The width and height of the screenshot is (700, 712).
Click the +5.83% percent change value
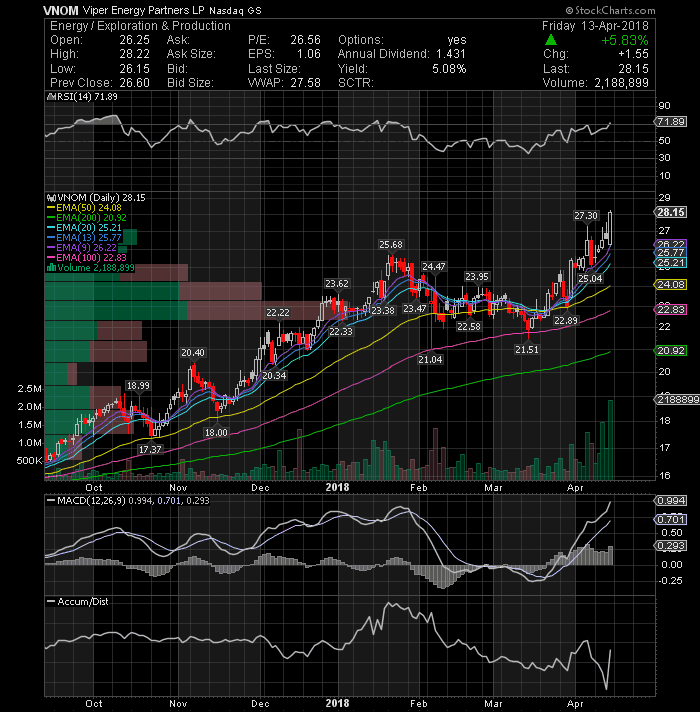[x=625, y=40]
